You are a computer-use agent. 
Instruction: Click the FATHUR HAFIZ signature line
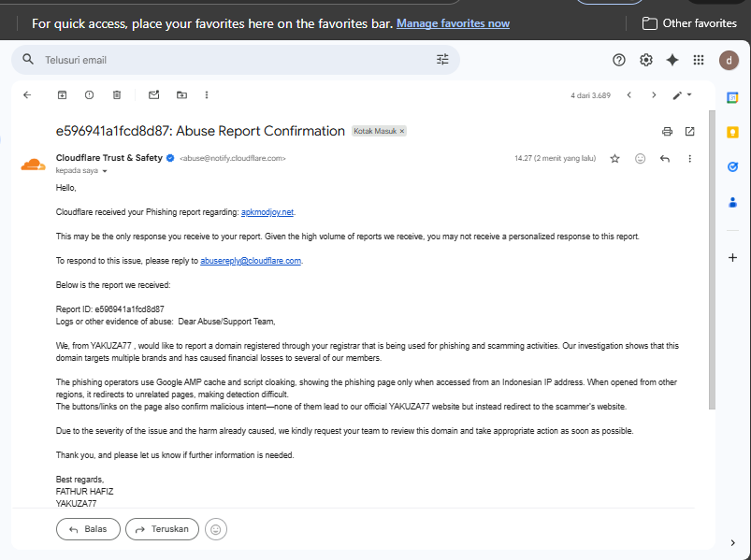(x=85, y=492)
